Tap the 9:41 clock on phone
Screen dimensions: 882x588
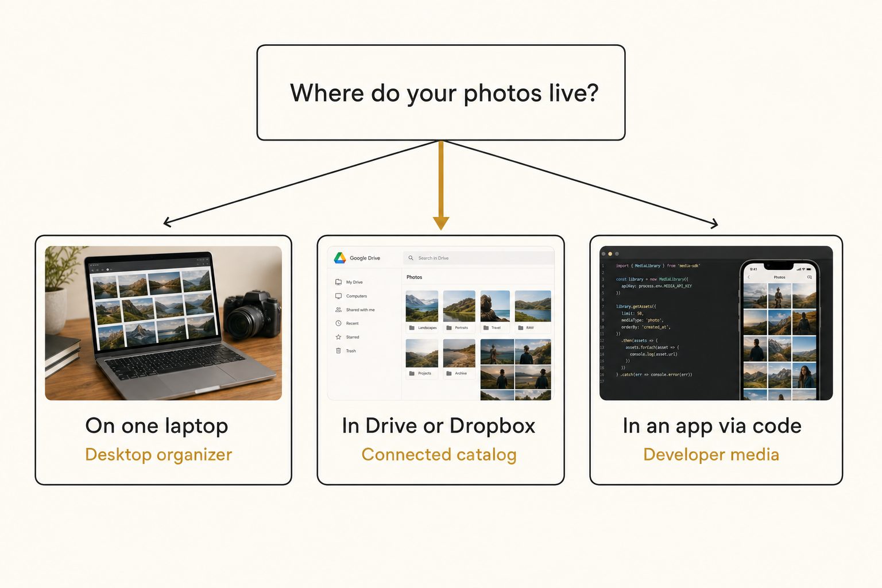point(753,269)
